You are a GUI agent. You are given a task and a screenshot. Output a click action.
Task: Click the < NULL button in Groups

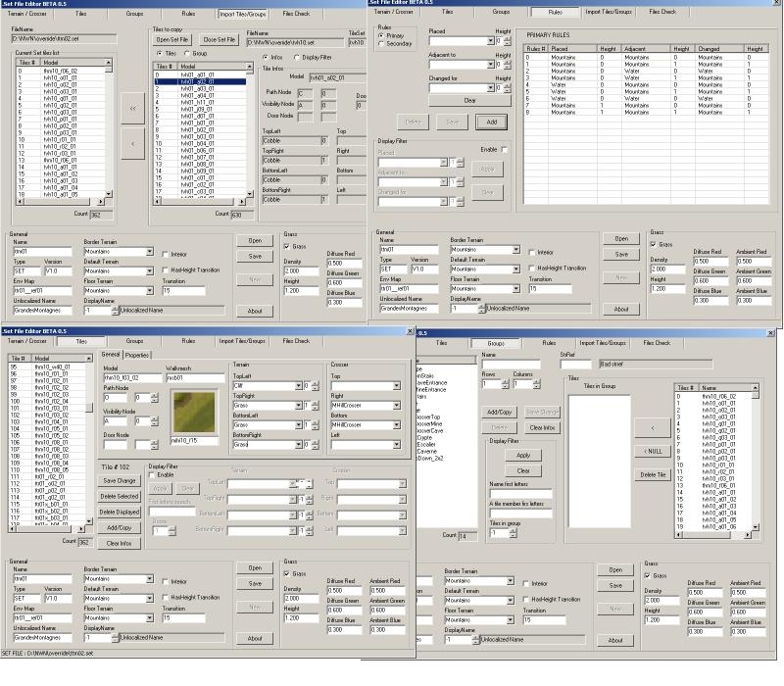tap(653, 451)
